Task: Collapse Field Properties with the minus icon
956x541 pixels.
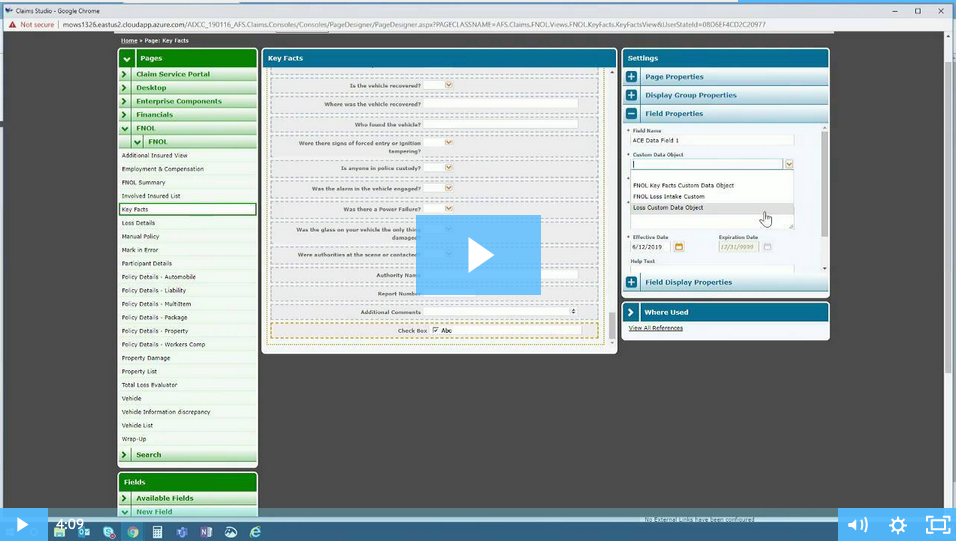Action: pos(632,113)
